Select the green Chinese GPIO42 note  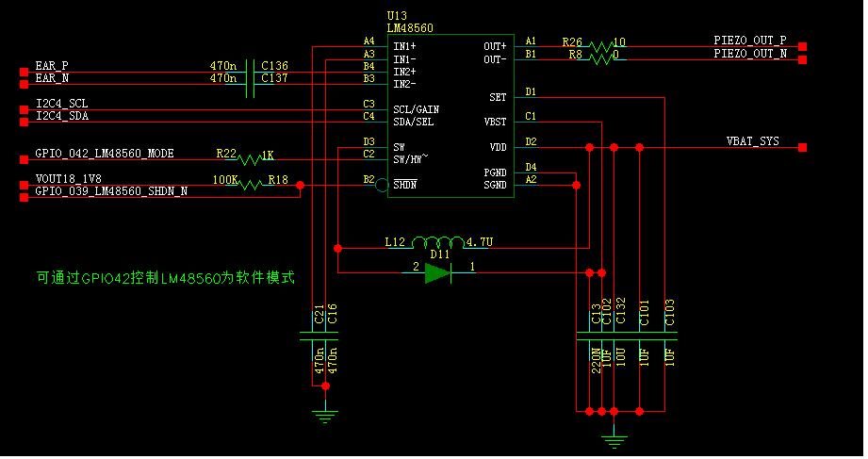coord(166,277)
